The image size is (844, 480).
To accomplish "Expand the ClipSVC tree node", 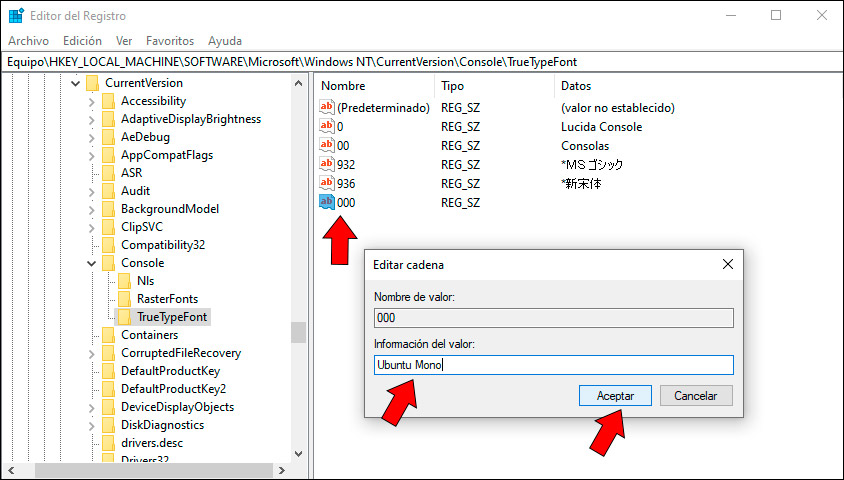I will point(92,228).
